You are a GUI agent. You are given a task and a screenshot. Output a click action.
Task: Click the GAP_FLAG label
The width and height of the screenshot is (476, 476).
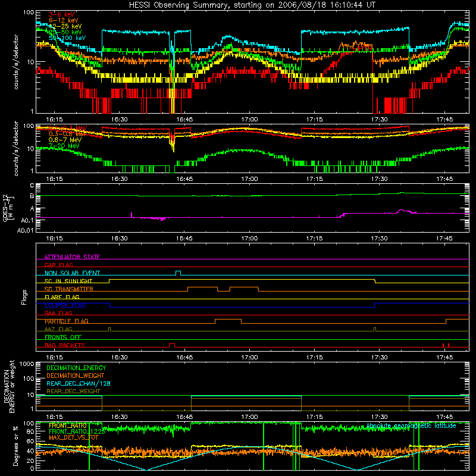pos(58,265)
